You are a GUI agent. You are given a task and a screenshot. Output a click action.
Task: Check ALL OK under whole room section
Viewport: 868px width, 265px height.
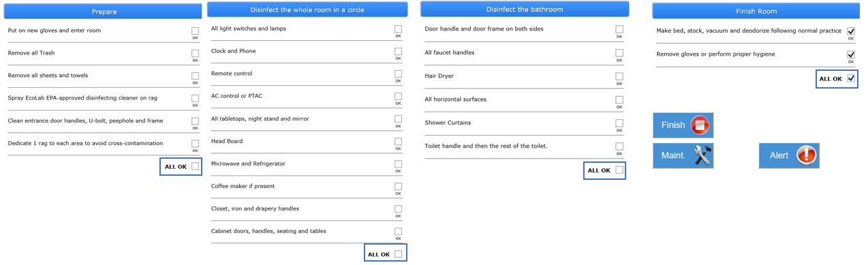[399, 254]
